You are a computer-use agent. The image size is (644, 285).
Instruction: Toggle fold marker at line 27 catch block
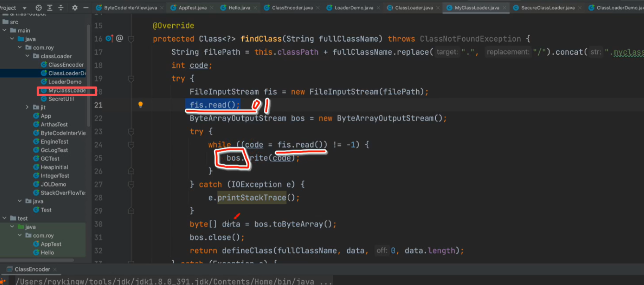tap(131, 184)
